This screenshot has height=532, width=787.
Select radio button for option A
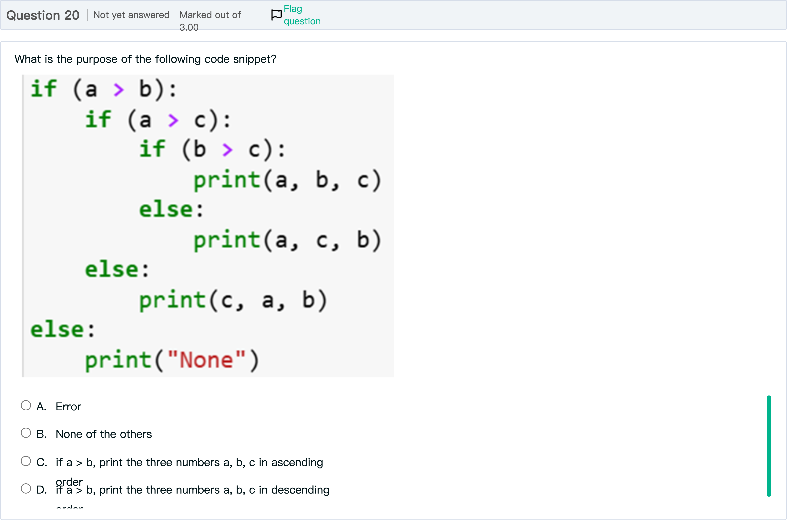26,405
